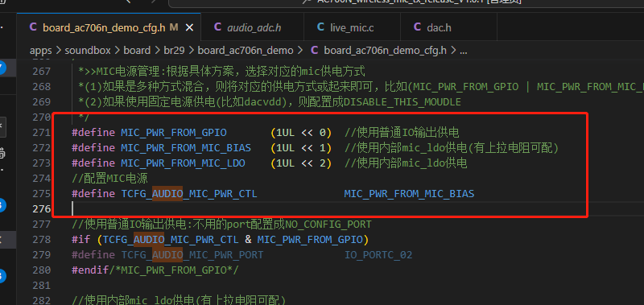Click the C file icon on the live_mic.c tab
This screenshot has height=305, width=644.
point(320,27)
